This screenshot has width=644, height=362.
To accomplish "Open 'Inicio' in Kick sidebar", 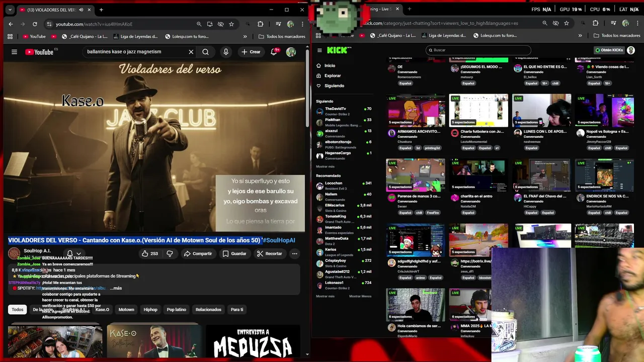I will pos(330,66).
